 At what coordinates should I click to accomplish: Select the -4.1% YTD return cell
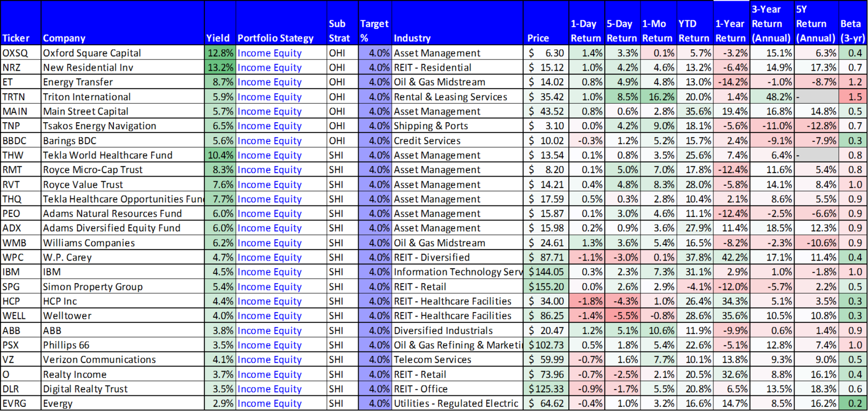pos(694,287)
